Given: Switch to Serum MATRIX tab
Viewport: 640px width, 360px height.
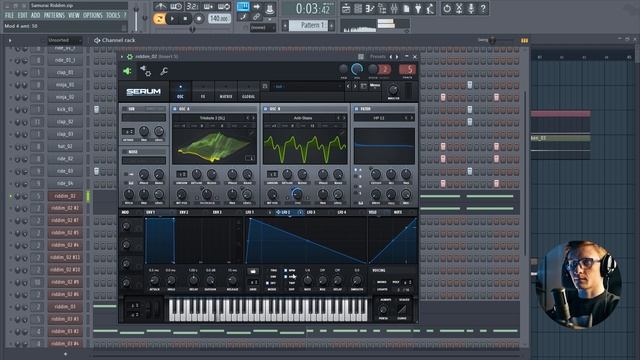Looking at the screenshot, I should point(226,92).
